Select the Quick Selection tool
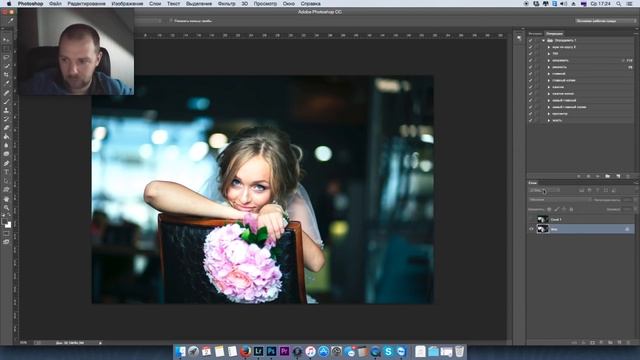640x360 pixels. [6, 66]
